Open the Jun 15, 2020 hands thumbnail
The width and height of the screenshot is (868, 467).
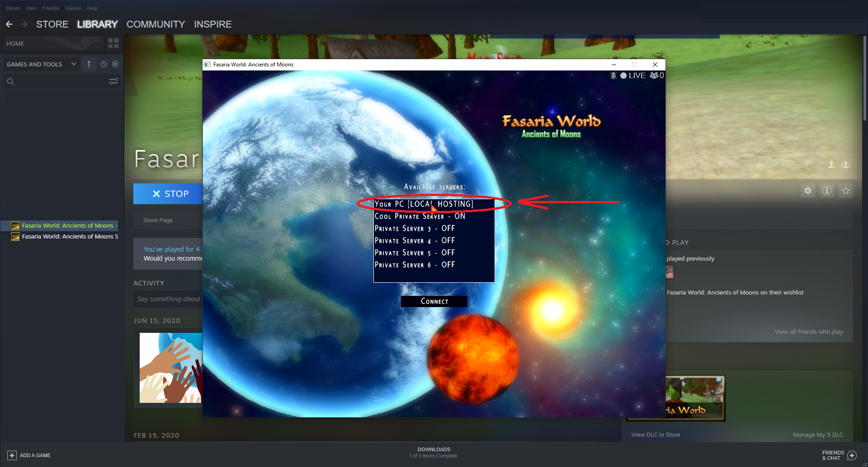point(171,368)
